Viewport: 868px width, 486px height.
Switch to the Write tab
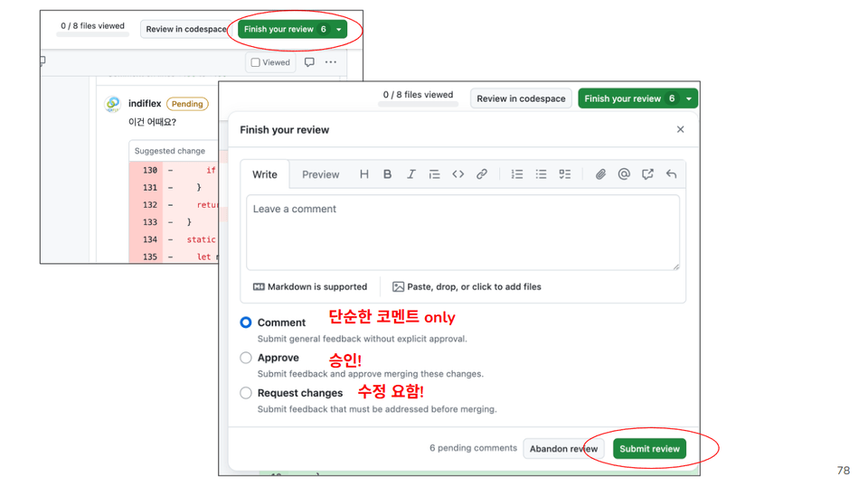pos(265,174)
